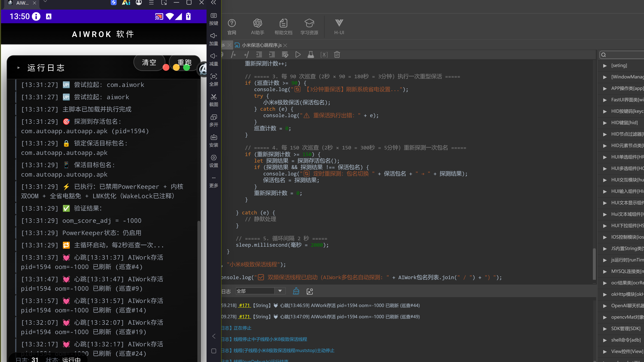Click the OpenAI聊天机器 tree item
644x362 pixels.
(628, 306)
